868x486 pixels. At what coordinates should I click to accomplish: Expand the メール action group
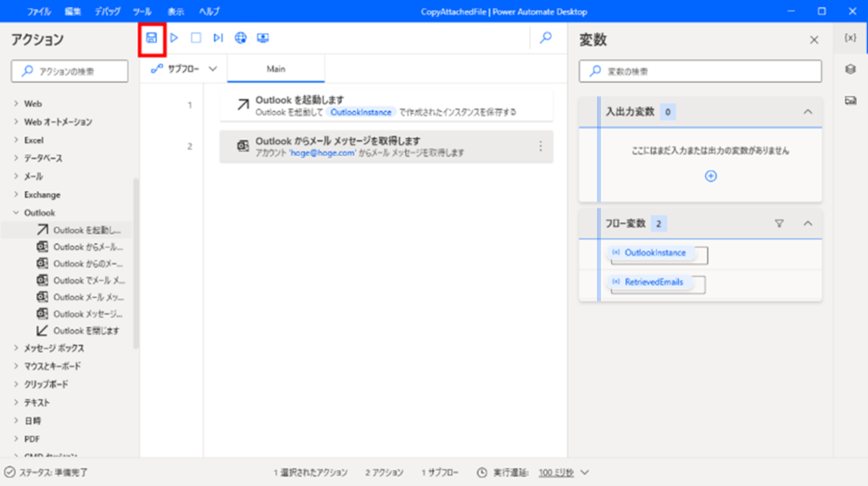click(x=16, y=176)
